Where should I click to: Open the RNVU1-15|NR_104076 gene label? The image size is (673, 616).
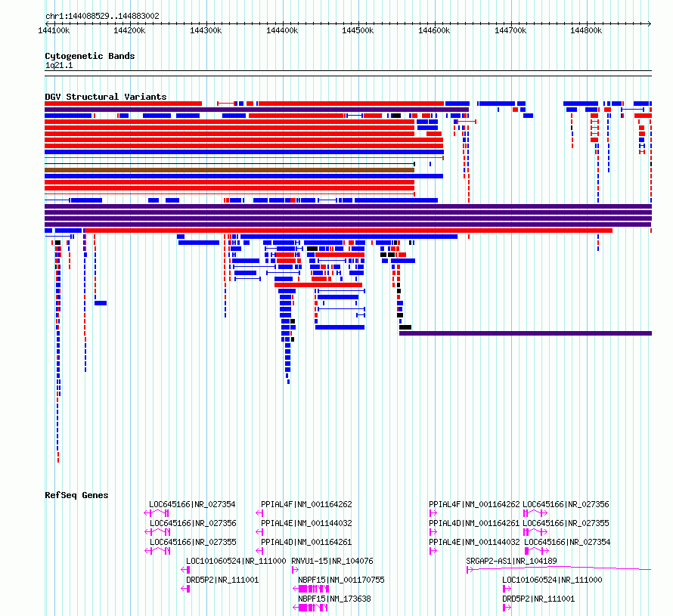332,561
